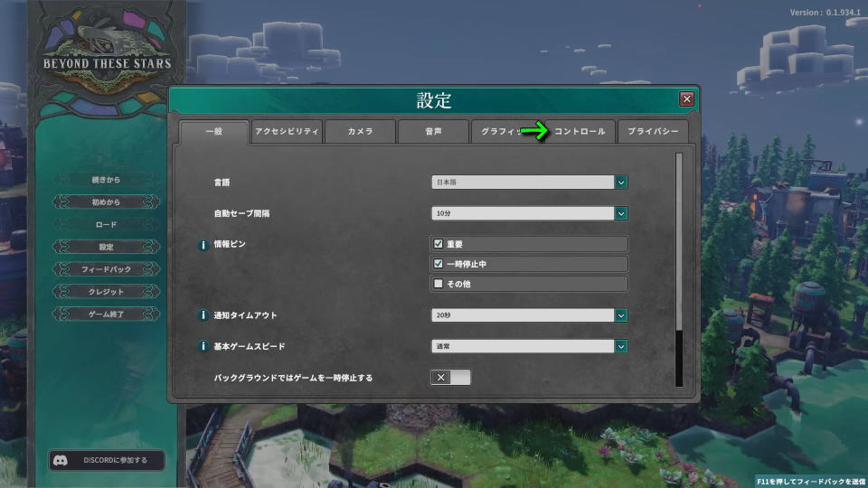Click the info icon beside 情報ピン

(203, 245)
